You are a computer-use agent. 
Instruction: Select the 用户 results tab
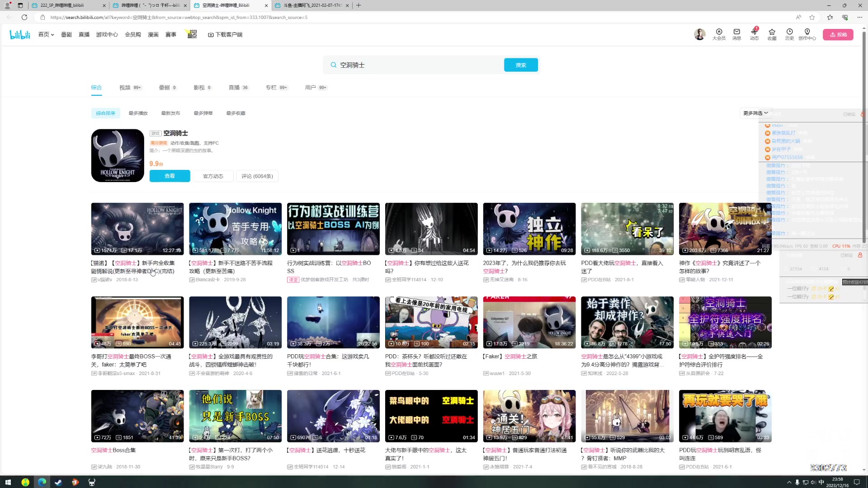point(316,88)
